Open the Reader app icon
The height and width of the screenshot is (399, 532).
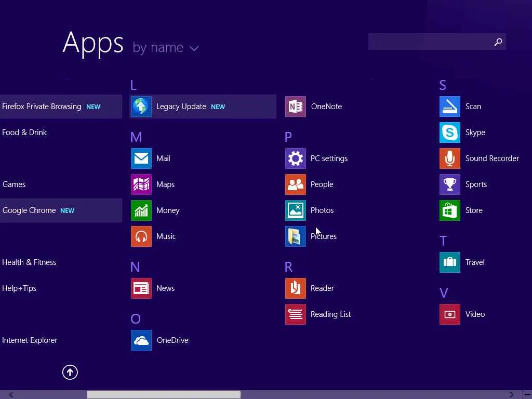tap(296, 288)
